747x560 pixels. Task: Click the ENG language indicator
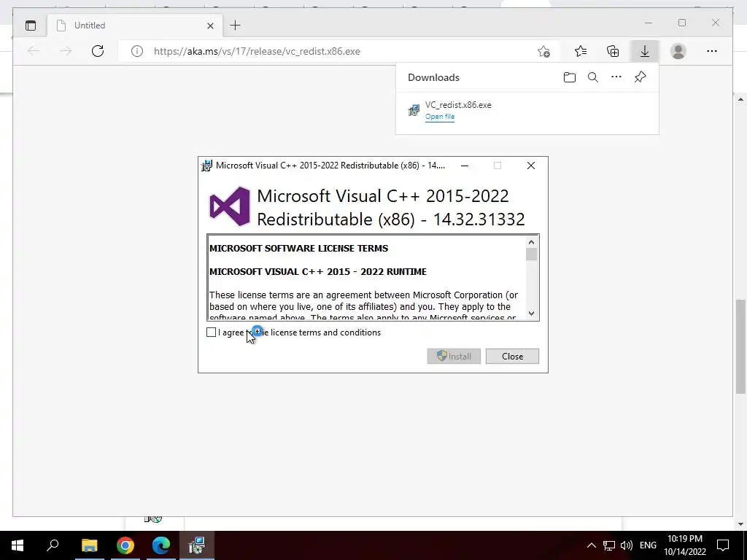tap(648, 545)
